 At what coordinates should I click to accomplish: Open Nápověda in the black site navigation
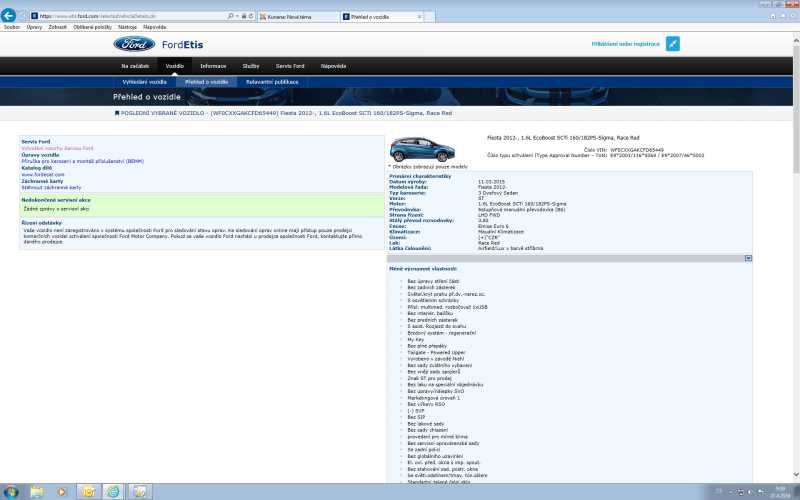pos(333,66)
